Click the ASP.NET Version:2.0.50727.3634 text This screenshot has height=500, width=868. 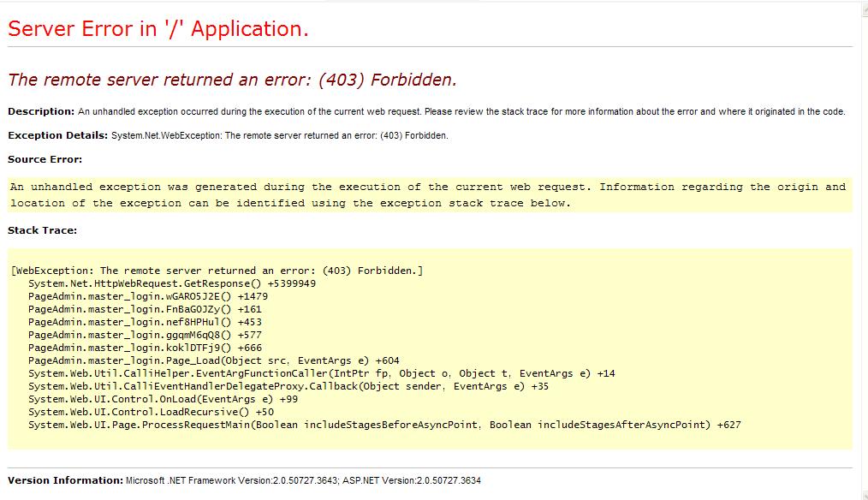[414, 480]
